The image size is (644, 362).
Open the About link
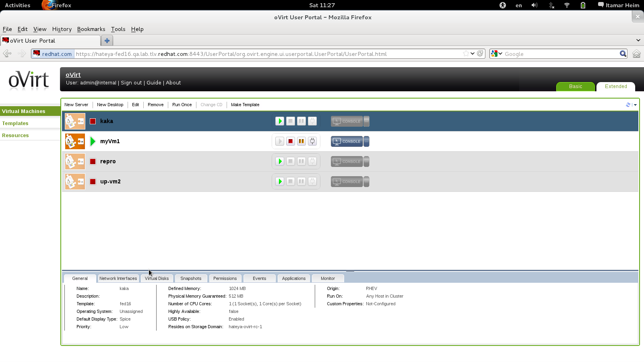click(x=173, y=82)
